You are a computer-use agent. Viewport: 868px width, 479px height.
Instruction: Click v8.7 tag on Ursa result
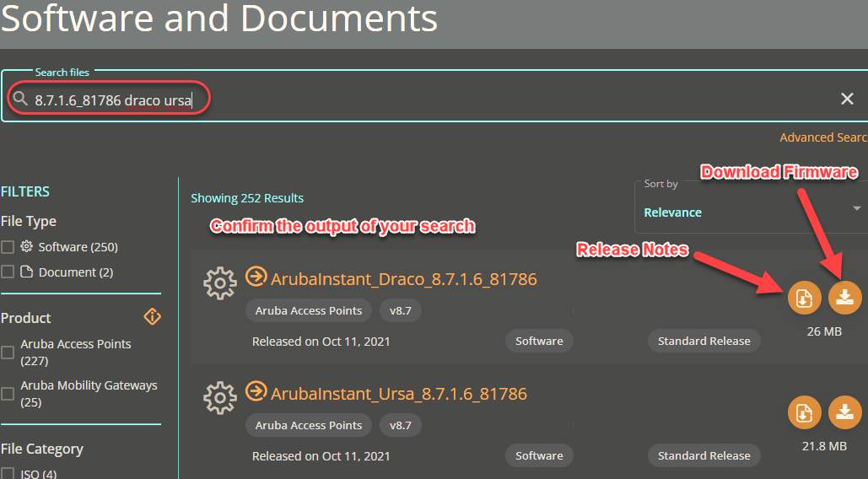pyautogui.click(x=400, y=425)
